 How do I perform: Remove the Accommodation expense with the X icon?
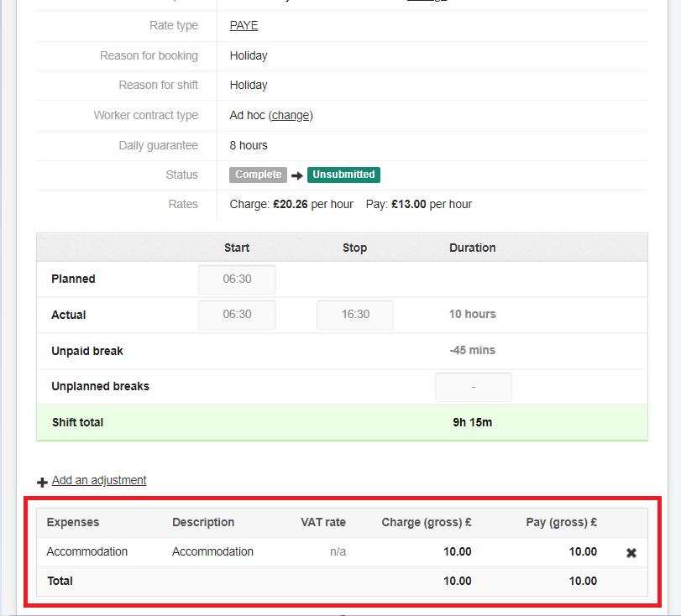[631, 553]
